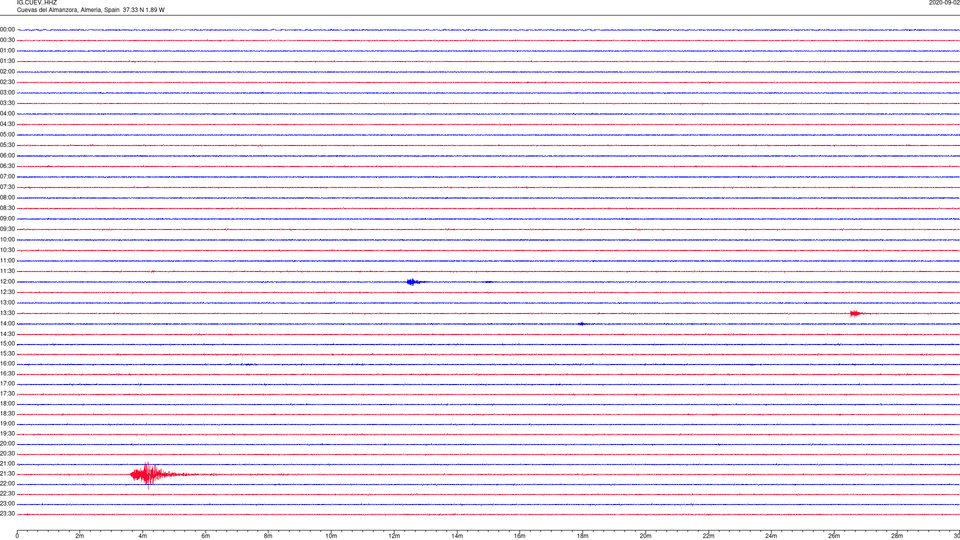Select the 13:00 time label
The image size is (960, 540).
click(x=7, y=302)
